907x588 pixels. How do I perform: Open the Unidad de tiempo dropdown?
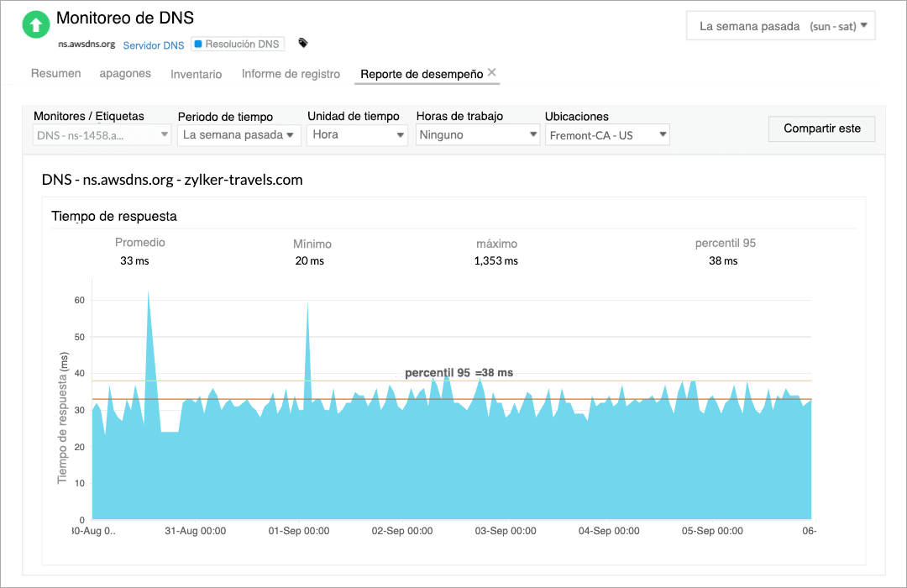[357, 134]
